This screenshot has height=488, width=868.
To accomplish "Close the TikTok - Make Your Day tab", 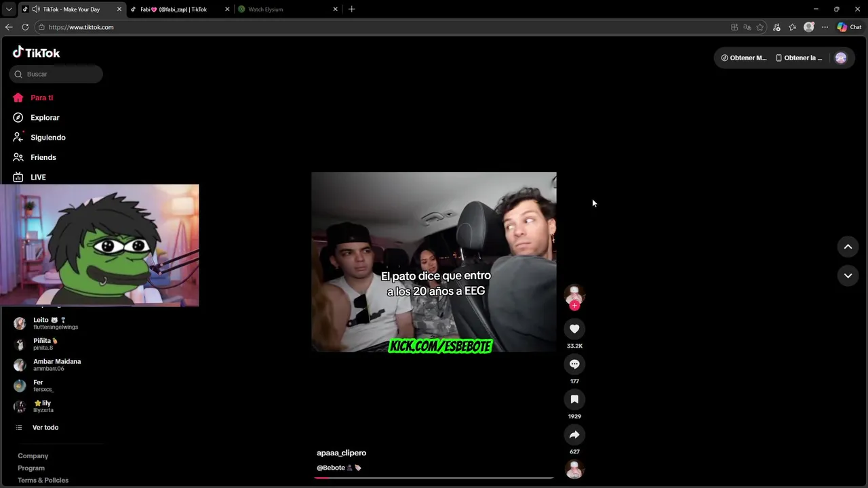I will click(x=119, y=9).
